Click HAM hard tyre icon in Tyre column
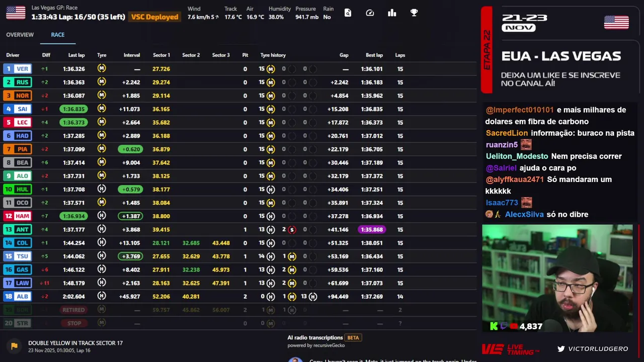 tap(102, 216)
